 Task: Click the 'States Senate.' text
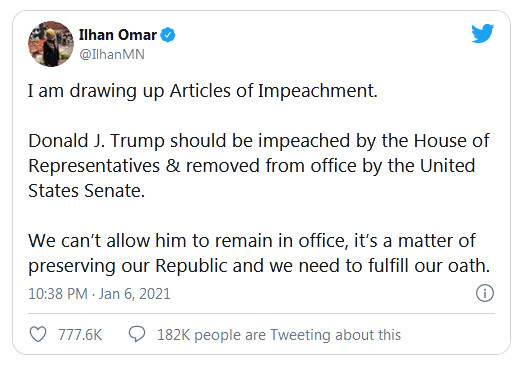[87, 191]
